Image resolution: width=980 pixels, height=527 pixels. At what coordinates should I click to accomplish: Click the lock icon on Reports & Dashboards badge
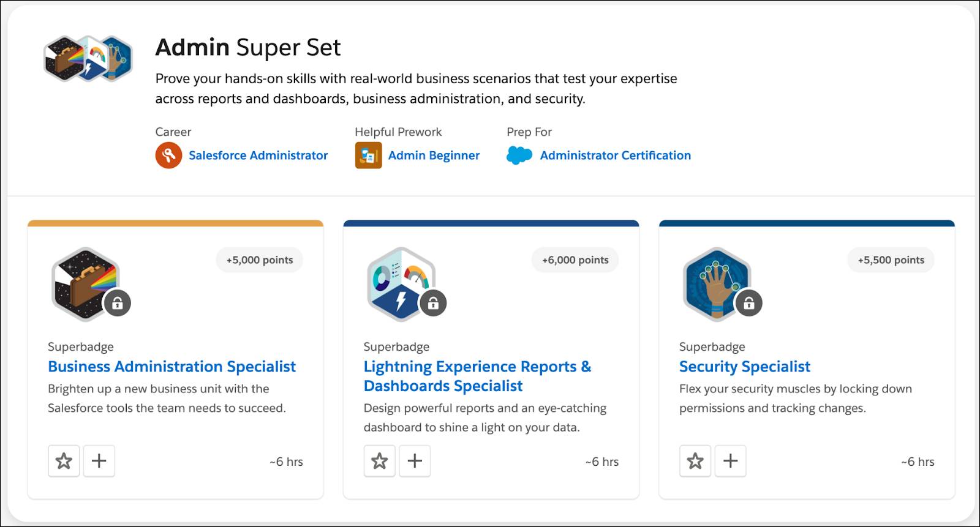(x=433, y=303)
